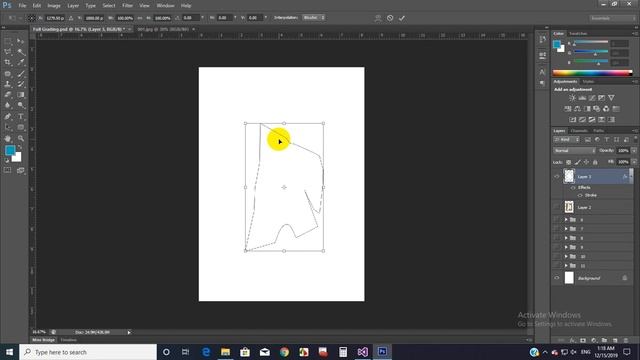Expand layer group 9

(566, 247)
